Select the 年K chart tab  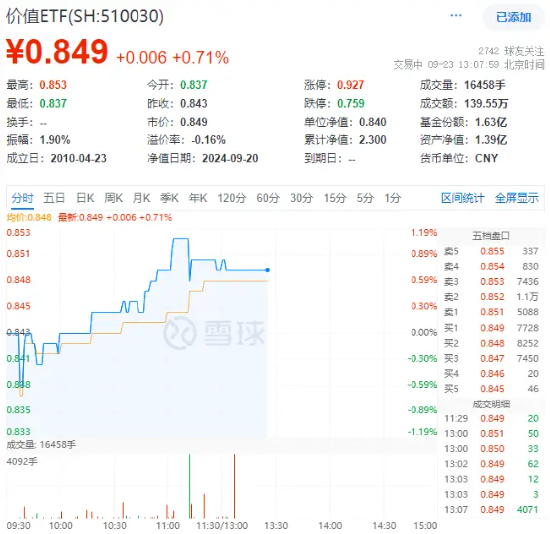coord(198,198)
